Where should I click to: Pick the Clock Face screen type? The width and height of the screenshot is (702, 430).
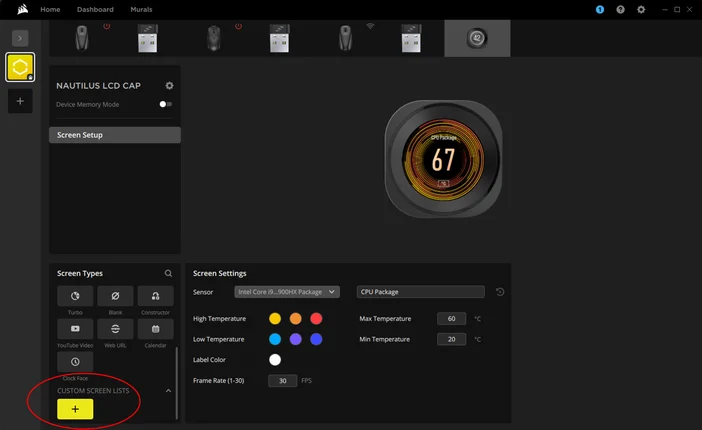click(x=75, y=361)
